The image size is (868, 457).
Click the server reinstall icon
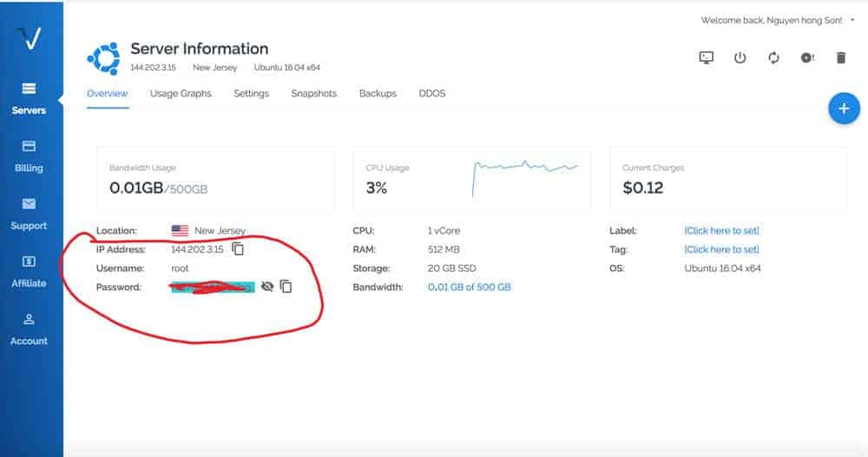[807, 58]
